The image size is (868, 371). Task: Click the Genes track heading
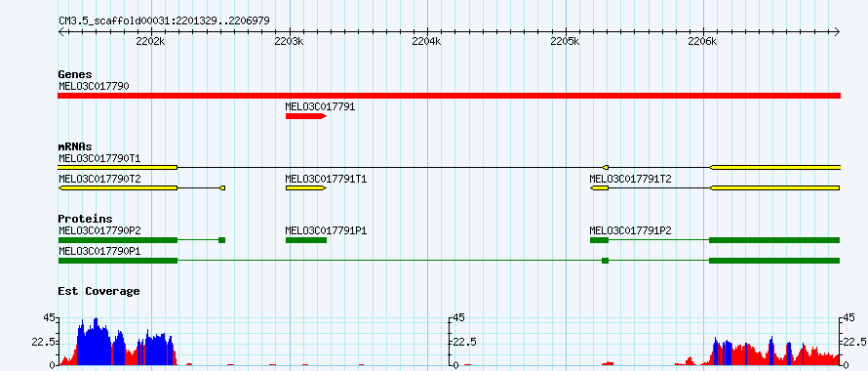(75, 74)
